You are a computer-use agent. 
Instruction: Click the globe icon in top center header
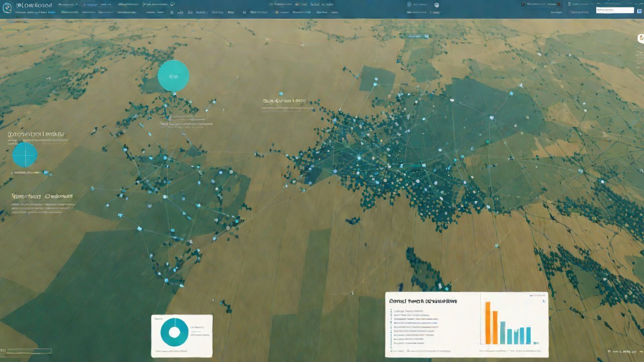coord(409,5)
